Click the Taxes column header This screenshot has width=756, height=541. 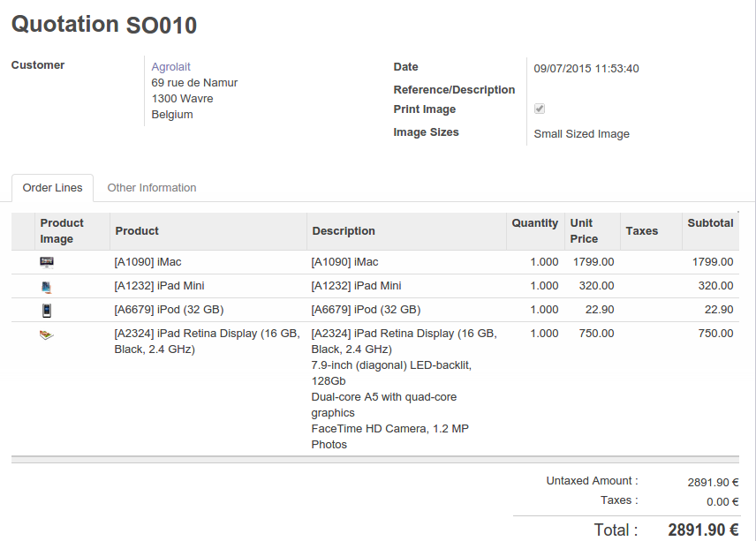(x=652, y=231)
